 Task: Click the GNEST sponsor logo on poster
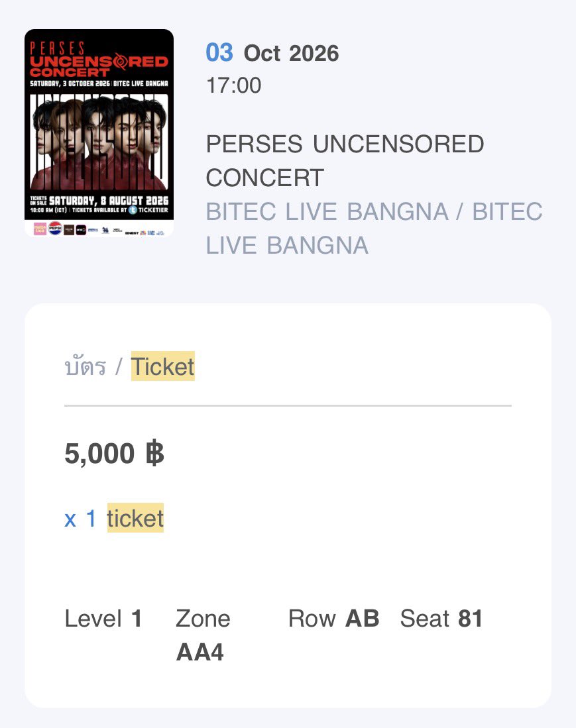[132, 233]
